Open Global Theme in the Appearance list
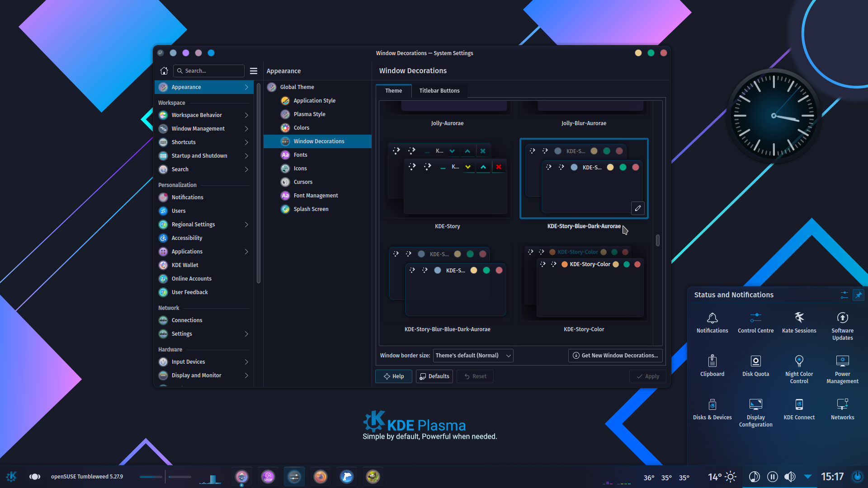Screen dimensions: 868x488 click(x=317, y=87)
